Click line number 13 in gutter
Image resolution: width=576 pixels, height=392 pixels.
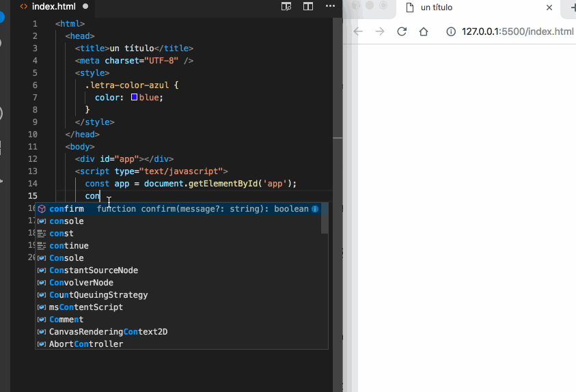click(x=33, y=171)
